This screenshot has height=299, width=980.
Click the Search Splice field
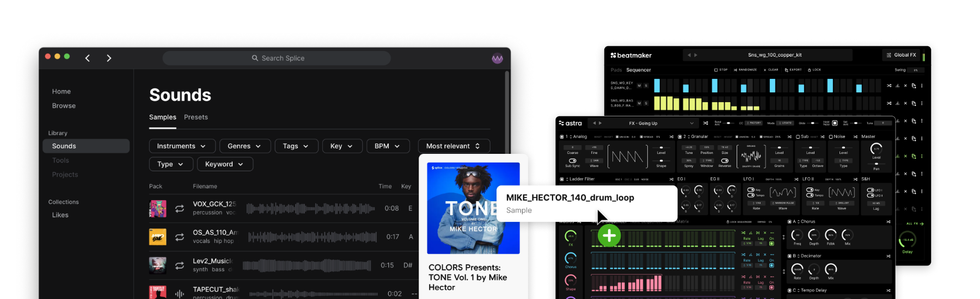(x=277, y=58)
